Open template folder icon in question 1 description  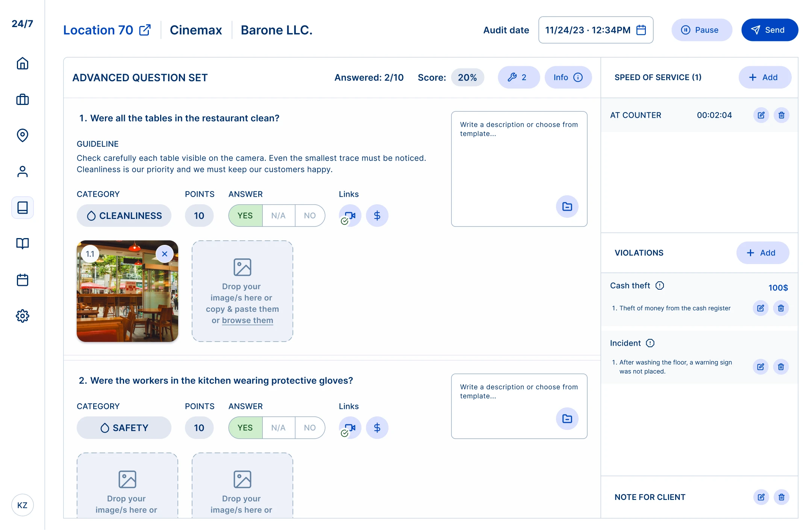567,207
